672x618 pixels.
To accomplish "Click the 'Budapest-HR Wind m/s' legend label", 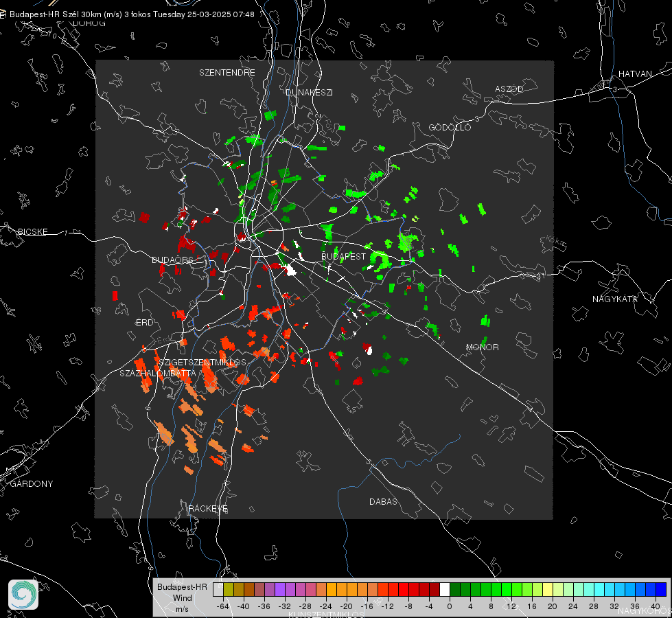I will pyautogui.click(x=182, y=598).
